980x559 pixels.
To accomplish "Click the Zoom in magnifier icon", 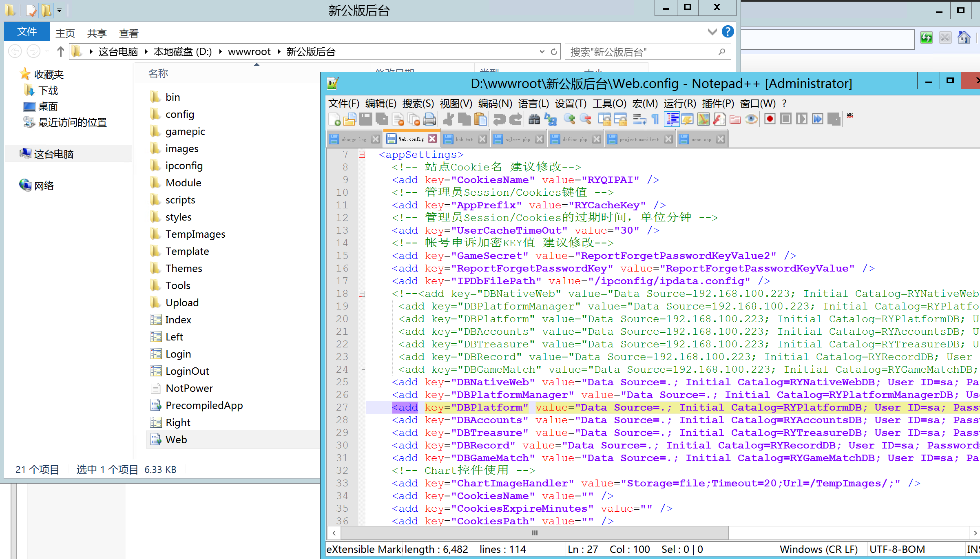I will point(569,119).
